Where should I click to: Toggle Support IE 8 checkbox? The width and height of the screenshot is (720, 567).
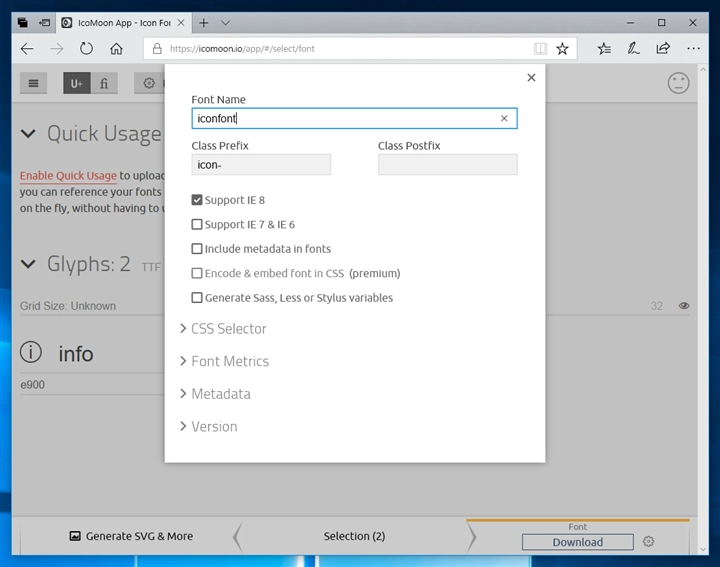197,200
